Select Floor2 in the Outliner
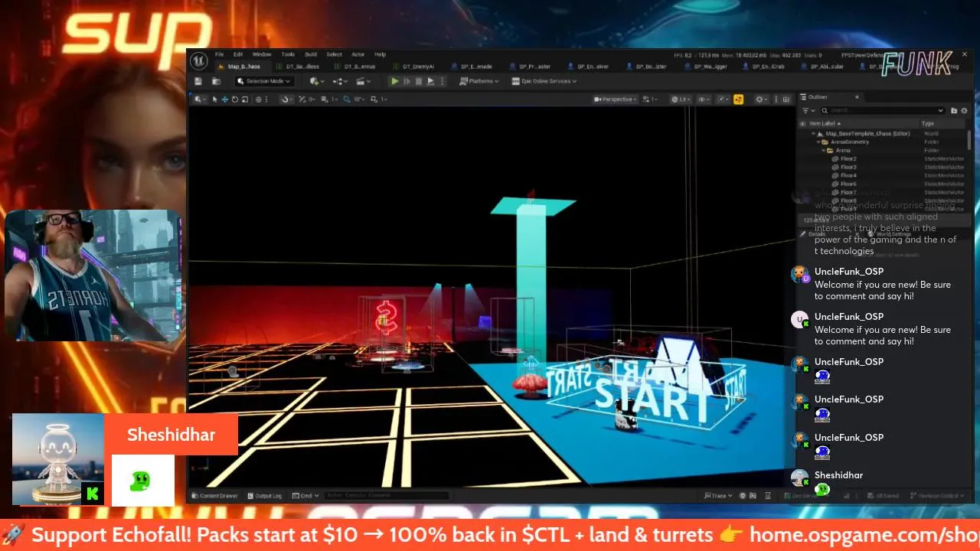The width and height of the screenshot is (980, 551). pos(848,158)
